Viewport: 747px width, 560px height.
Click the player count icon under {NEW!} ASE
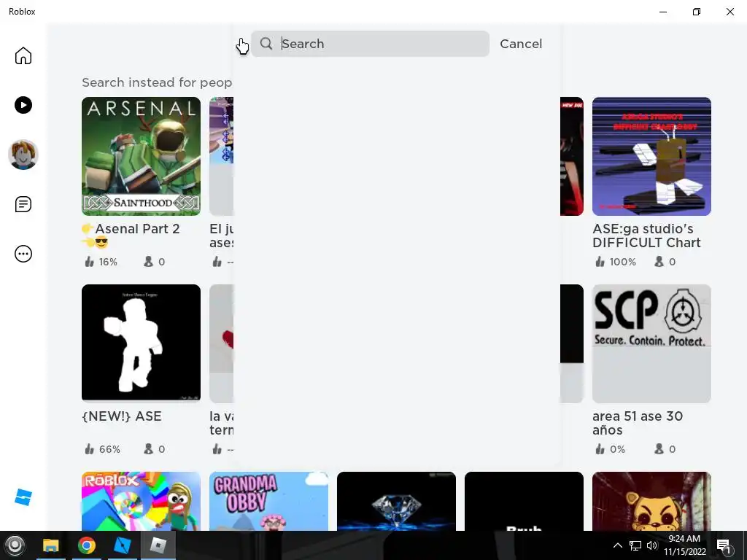click(x=148, y=448)
